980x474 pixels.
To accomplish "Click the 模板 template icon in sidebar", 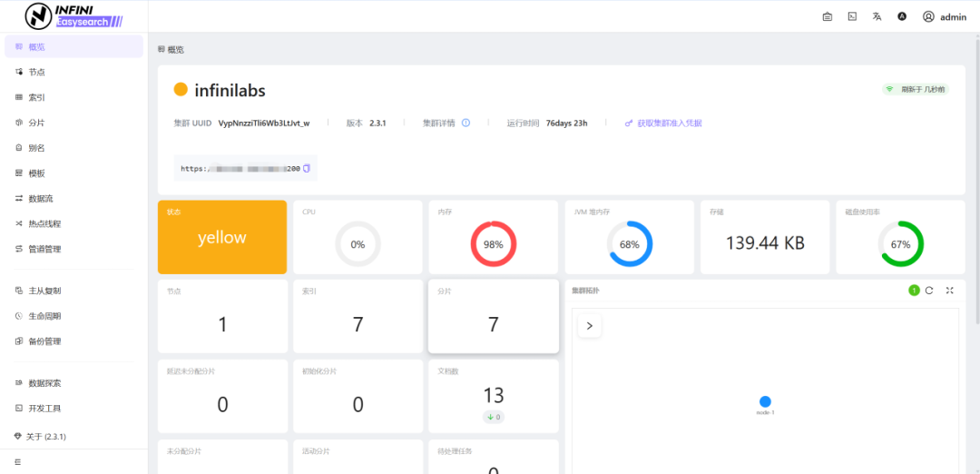I will click(x=19, y=173).
